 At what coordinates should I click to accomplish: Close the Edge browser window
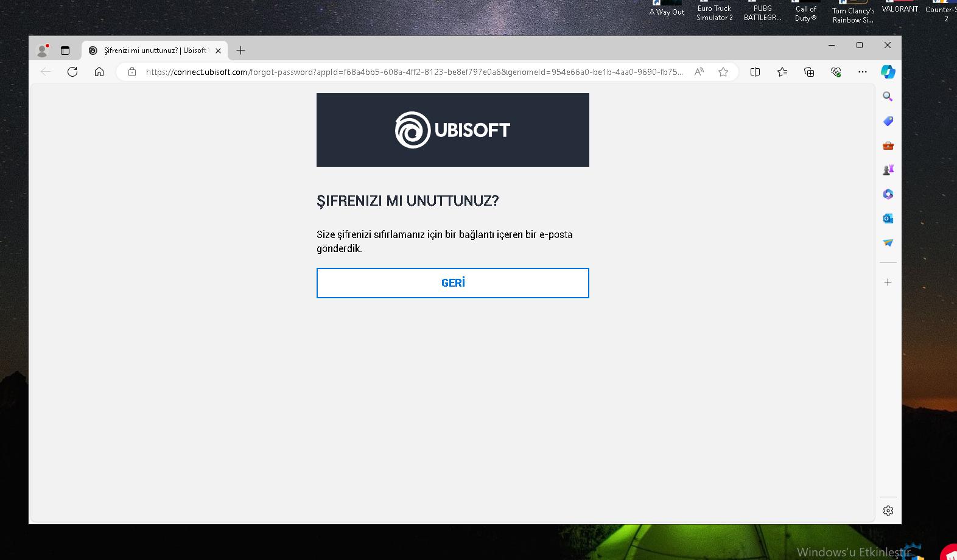pos(888,45)
